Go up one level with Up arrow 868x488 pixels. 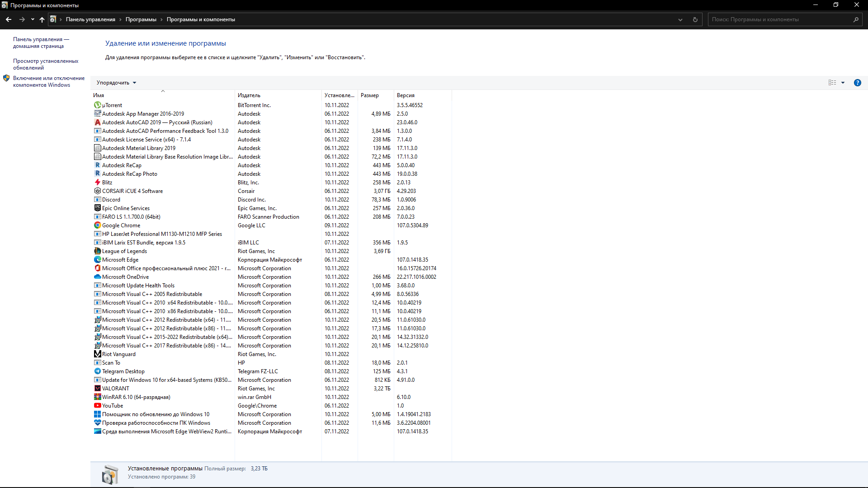(42, 19)
